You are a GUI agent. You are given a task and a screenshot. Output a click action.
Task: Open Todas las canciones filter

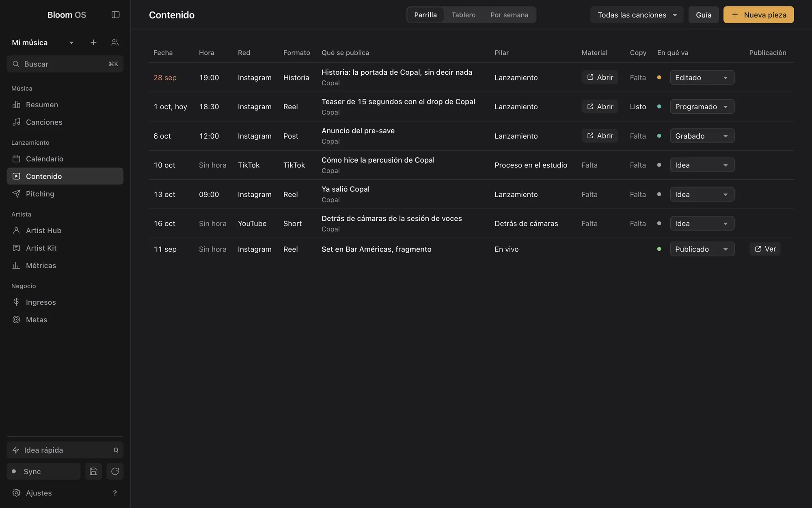coord(637,15)
